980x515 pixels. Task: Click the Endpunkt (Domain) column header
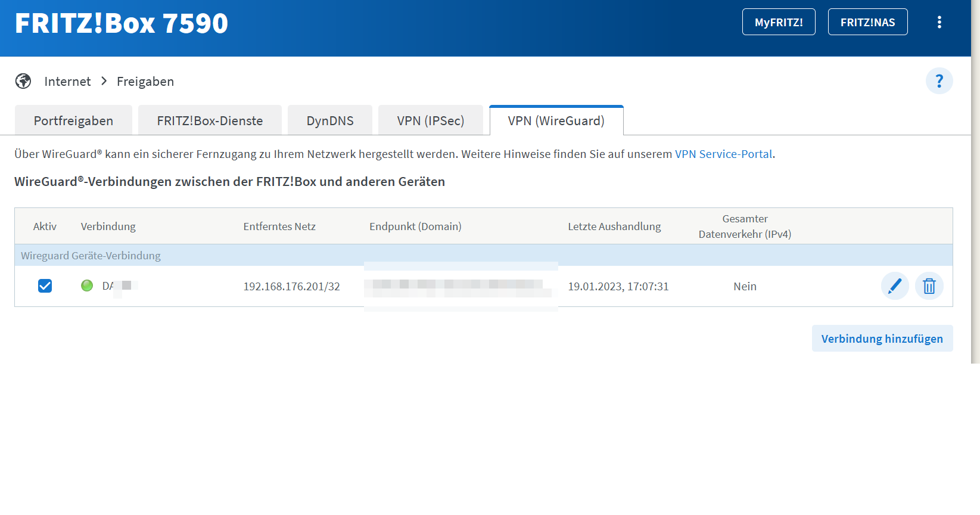415,227
